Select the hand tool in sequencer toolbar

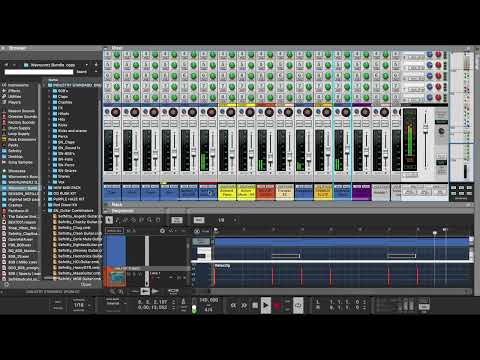[158, 220]
